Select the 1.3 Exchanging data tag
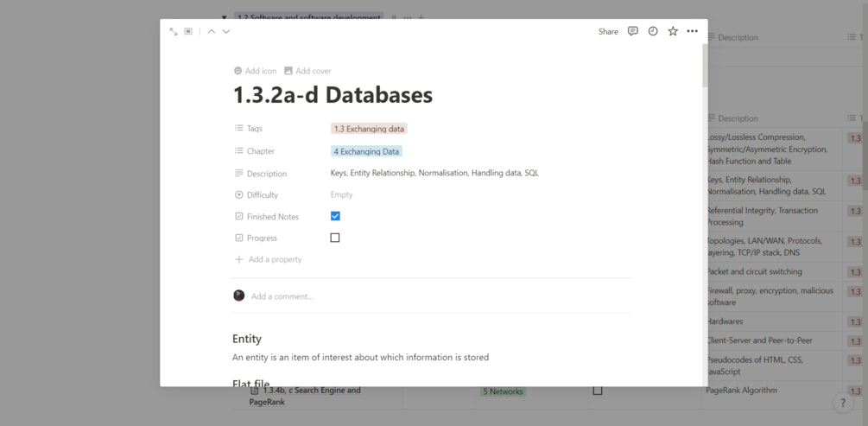 click(369, 129)
